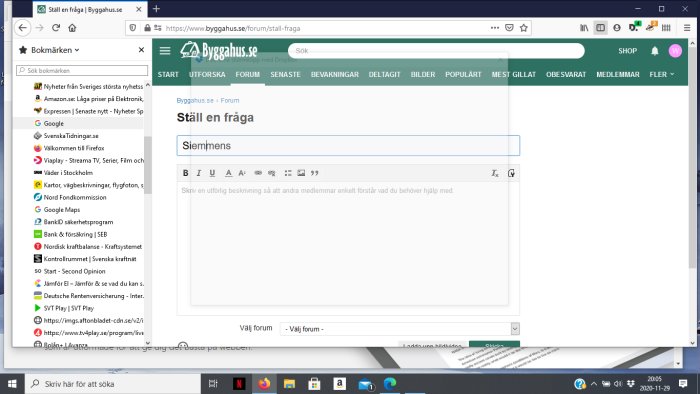This screenshot has width=700, height=394.
Task: Go to START tab
Action: tap(168, 75)
